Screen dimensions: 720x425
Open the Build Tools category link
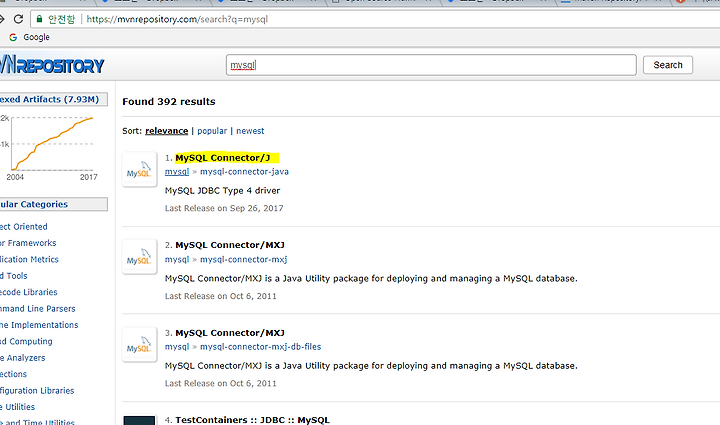click(14, 276)
